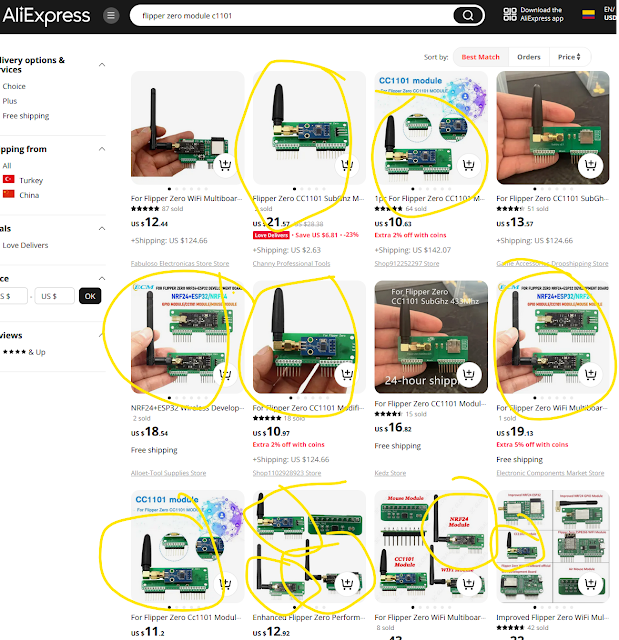Add US $16.82 Kedz Store item to cart

pyautogui.click(x=468, y=374)
